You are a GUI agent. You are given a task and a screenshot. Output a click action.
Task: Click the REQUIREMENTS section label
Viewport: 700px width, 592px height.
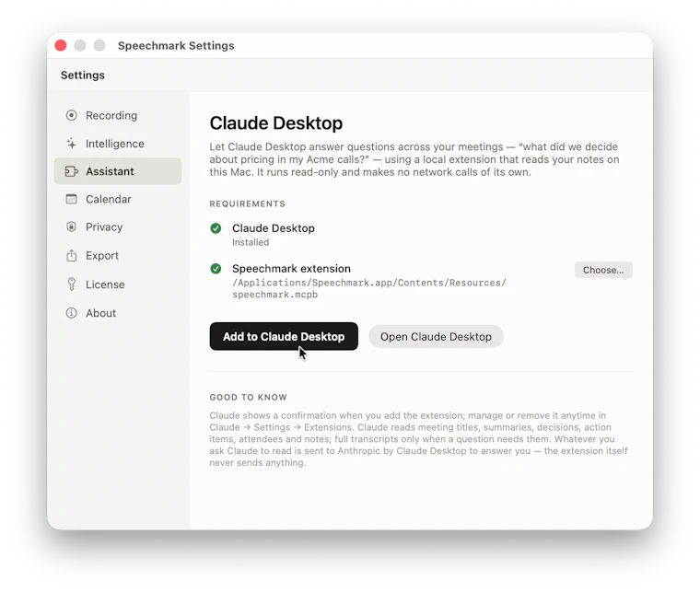coord(248,203)
